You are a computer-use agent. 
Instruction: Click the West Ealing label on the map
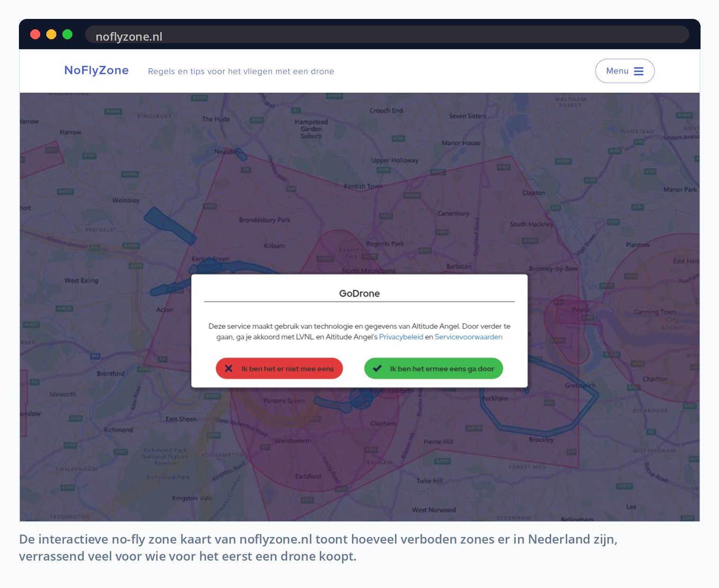(81, 280)
